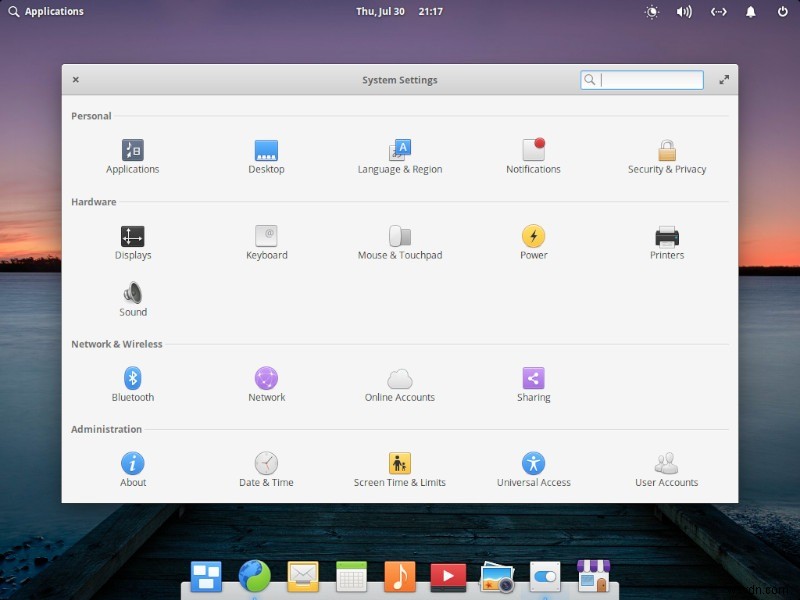Open Online Accounts settings
Screen dimensions: 800x600
click(400, 379)
